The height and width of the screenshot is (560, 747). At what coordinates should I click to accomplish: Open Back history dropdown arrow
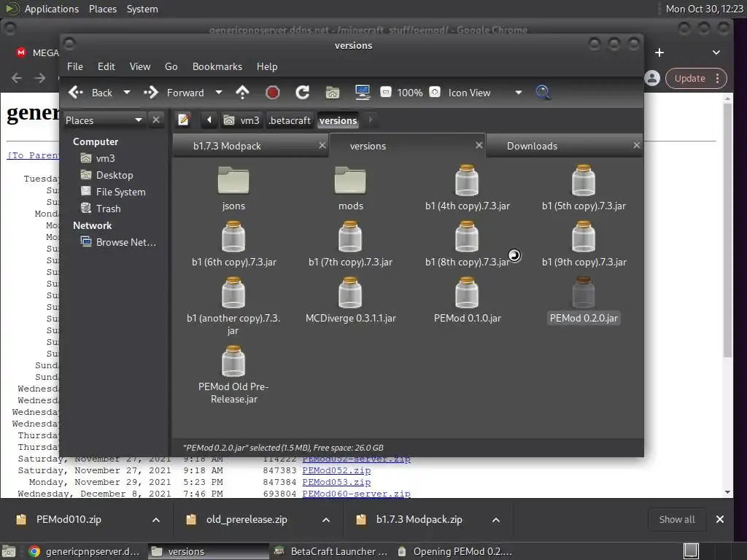point(127,93)
